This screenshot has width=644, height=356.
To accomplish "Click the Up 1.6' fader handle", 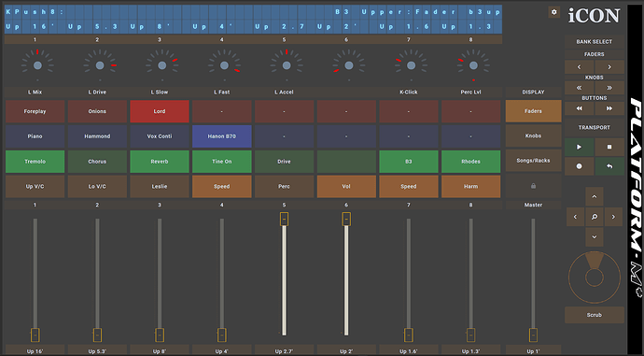I will (x=409, y=335).
